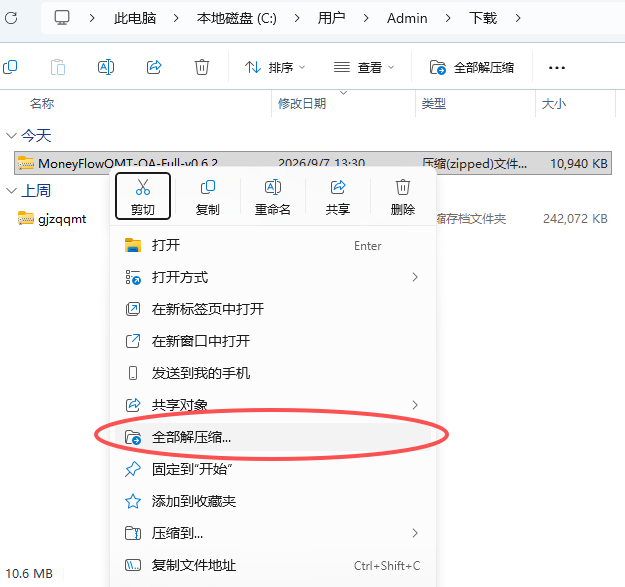Expand chevron after 此电脑 breadcrumb
The width and height of the screenshot is (625, 587).
(x=176, y=18)
